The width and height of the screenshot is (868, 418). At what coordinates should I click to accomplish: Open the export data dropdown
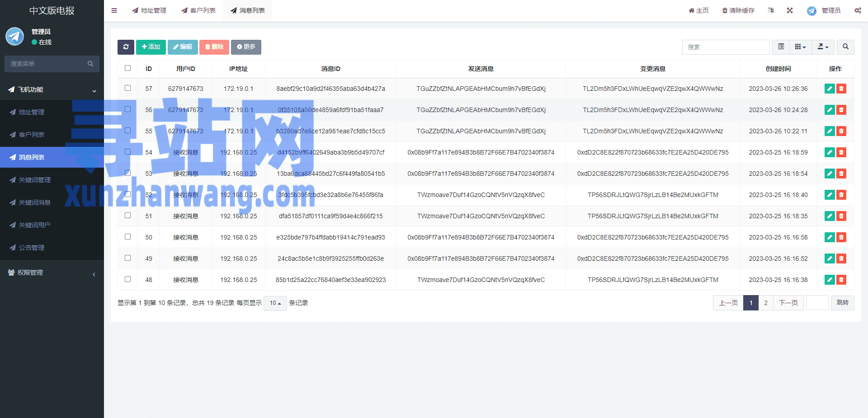823,47
